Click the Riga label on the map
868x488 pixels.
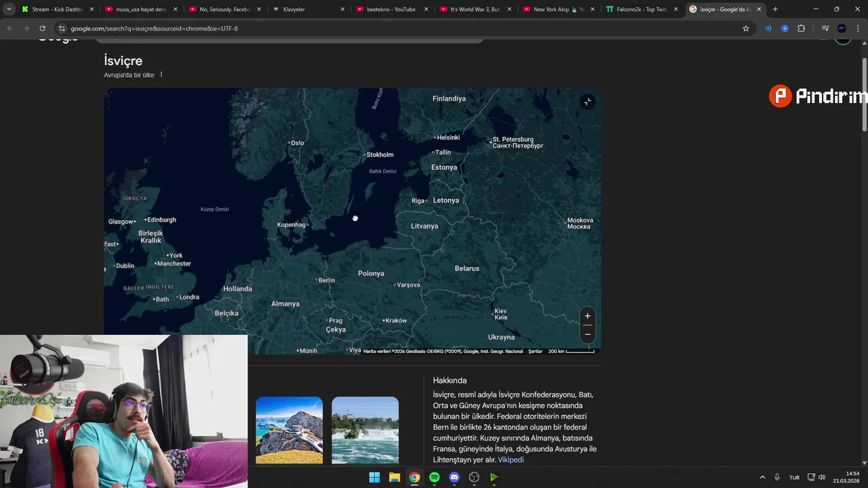click(x=419, y=201)
